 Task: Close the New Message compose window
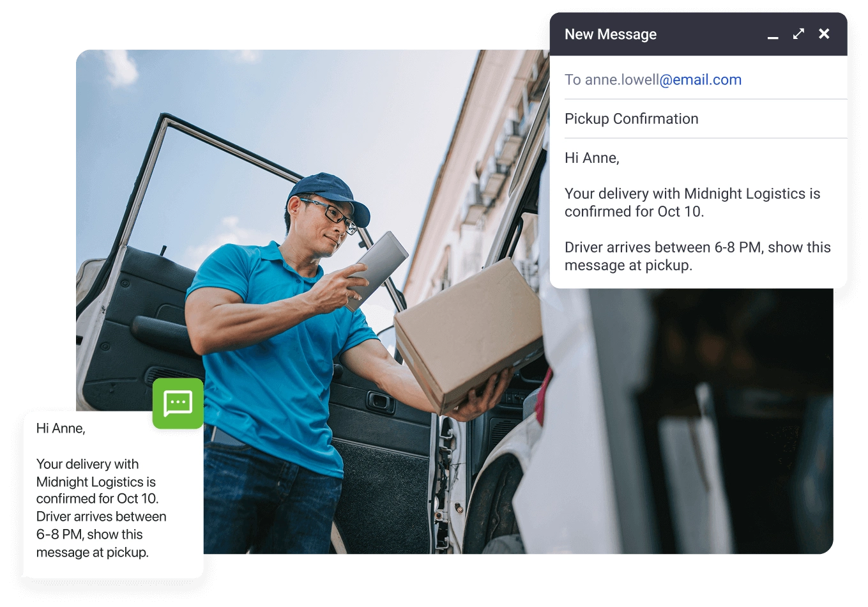click(x=824, y=35)
